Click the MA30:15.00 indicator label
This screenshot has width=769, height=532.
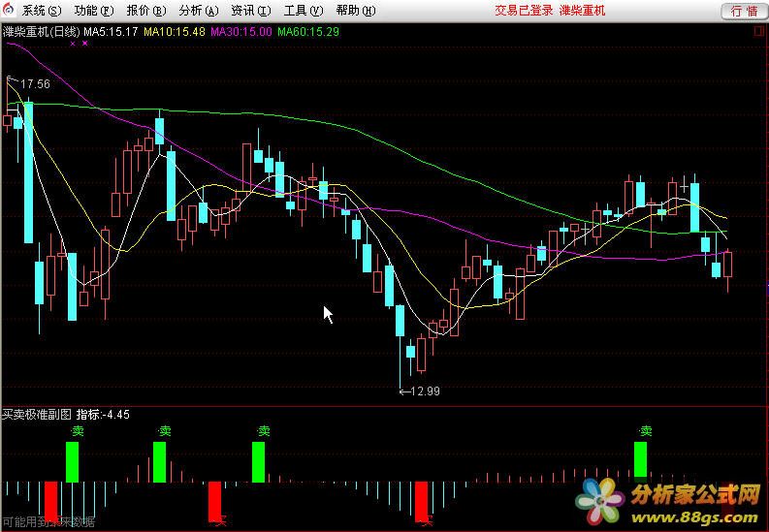(x=240, y=32)
